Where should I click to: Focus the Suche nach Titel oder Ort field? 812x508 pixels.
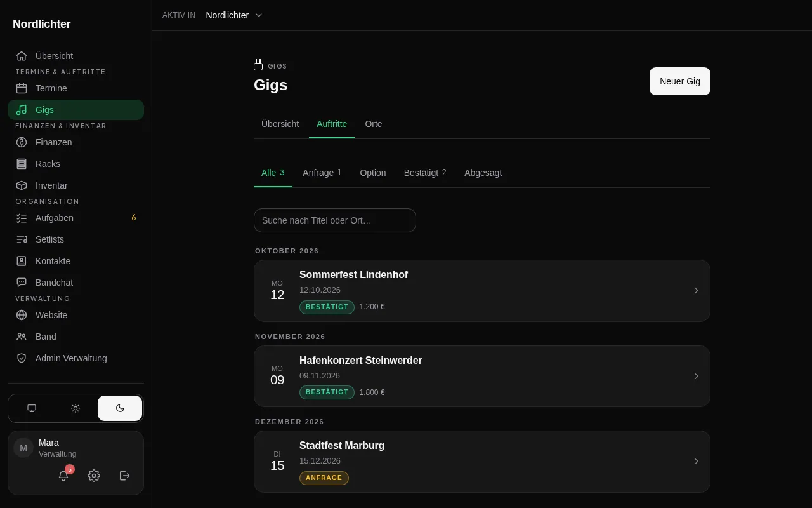[x=335, y=220]
